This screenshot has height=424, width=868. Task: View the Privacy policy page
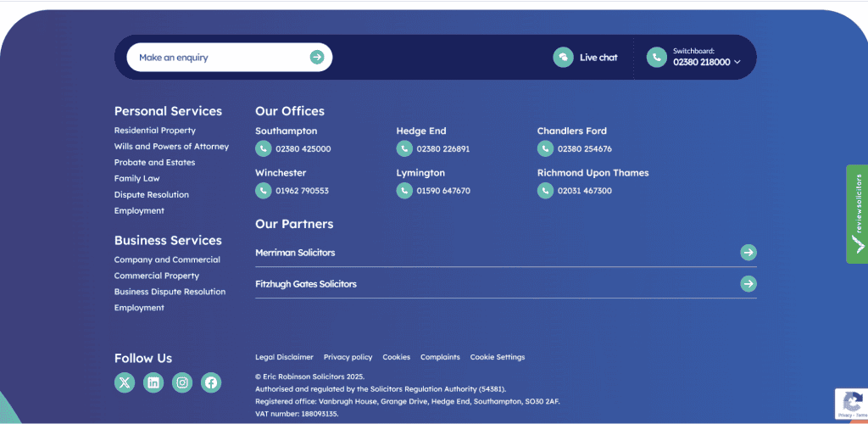tap(348, 357)
